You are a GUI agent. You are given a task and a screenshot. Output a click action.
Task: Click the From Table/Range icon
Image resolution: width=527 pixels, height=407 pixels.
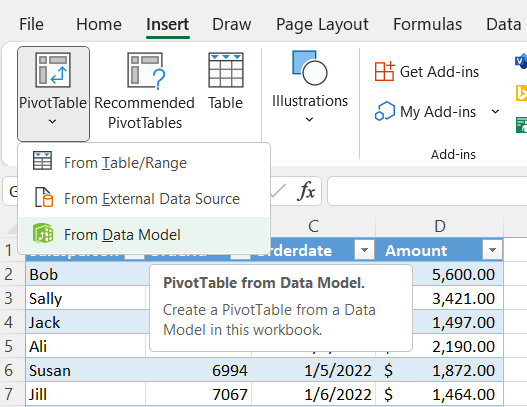(42, 161)
